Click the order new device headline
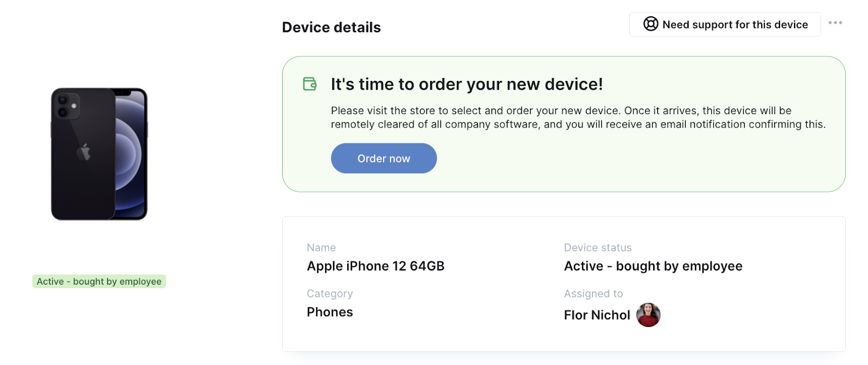The image size is (868, 365). tap(467, 84)
